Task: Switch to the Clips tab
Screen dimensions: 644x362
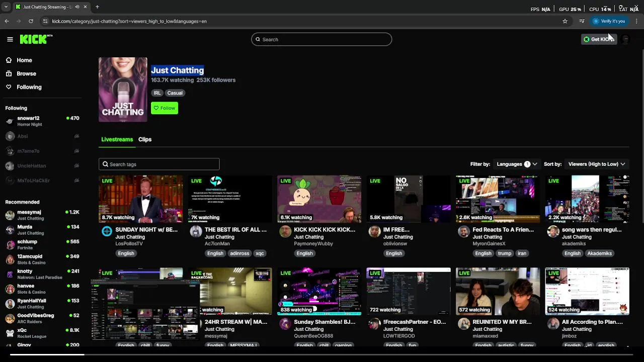Action: click(145, 139)
